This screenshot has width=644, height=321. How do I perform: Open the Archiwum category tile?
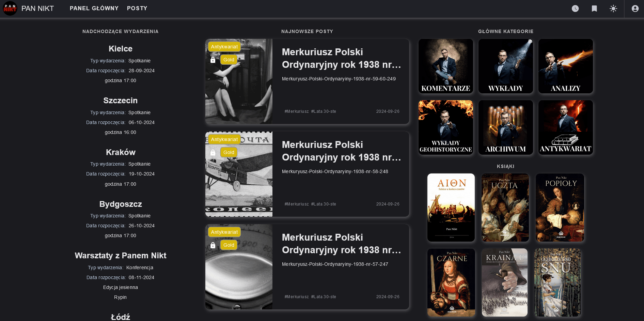click(505, 127)
